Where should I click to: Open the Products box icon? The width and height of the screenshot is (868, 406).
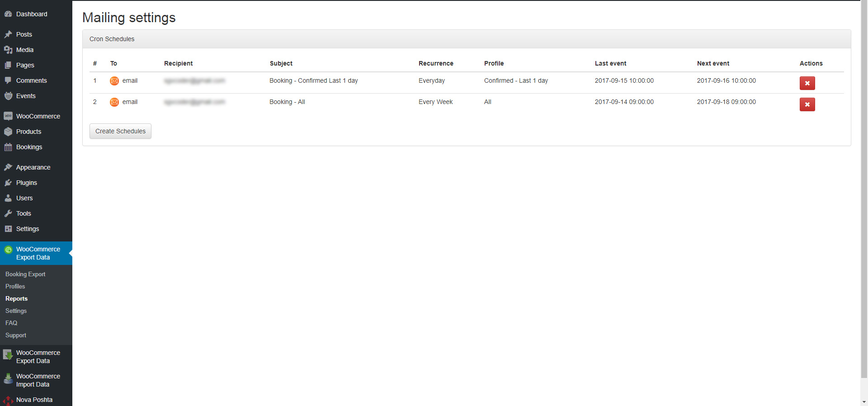coord(8,132)
